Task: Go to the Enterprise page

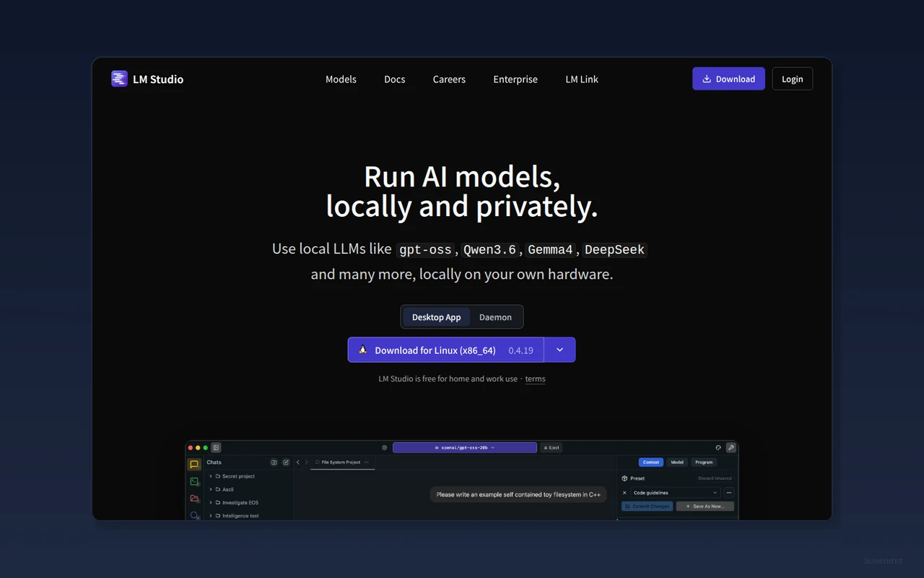Action: (515, 79)
